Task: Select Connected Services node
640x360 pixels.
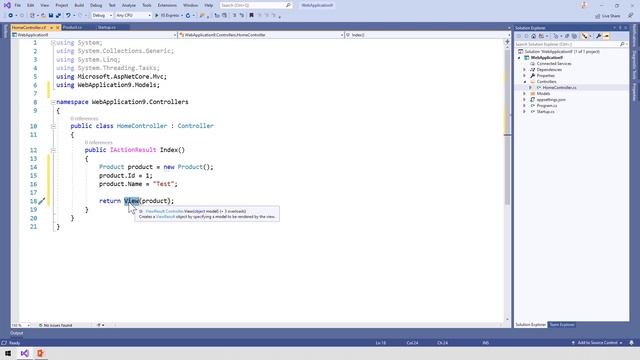Action: coord(553,64)
